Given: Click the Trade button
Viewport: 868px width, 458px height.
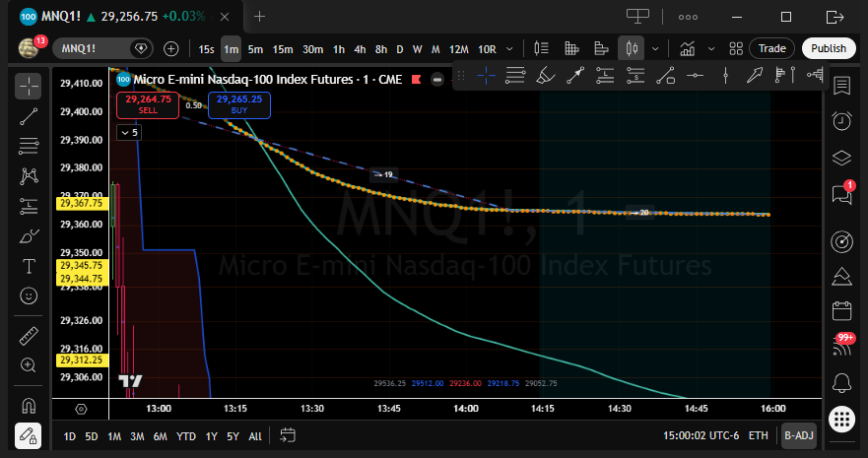Looking at the screenshot, I should (771, 48).
